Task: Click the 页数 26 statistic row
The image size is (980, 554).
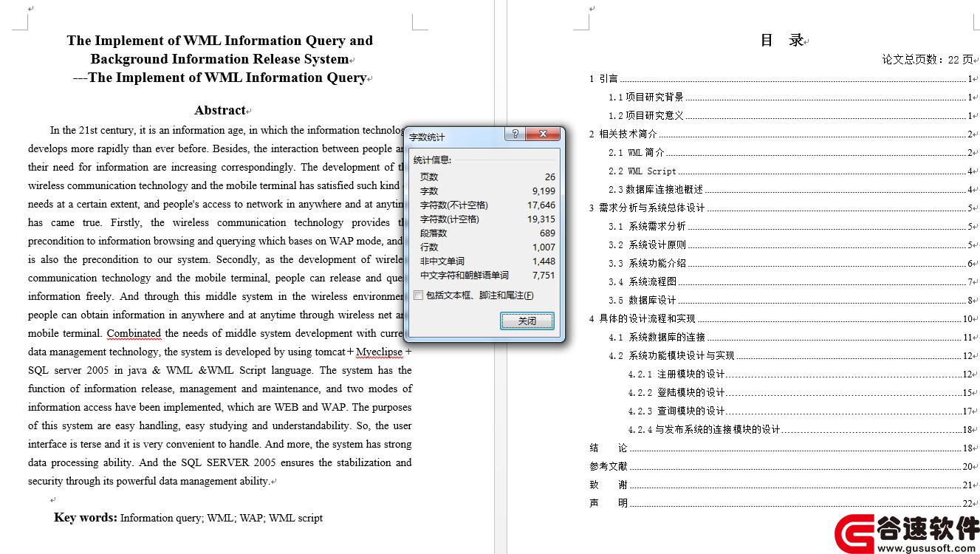Action: pyautogui.click(x=487, y=177)
